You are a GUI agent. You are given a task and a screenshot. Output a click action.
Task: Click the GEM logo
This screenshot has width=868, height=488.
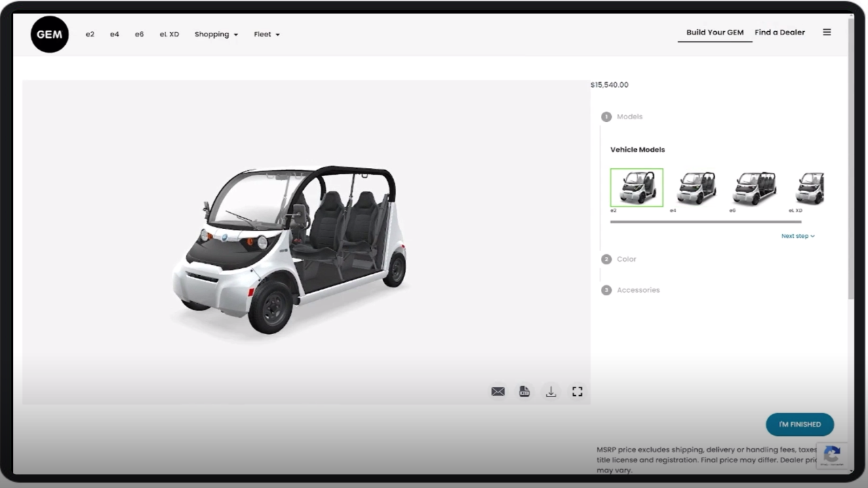point(50,34)
